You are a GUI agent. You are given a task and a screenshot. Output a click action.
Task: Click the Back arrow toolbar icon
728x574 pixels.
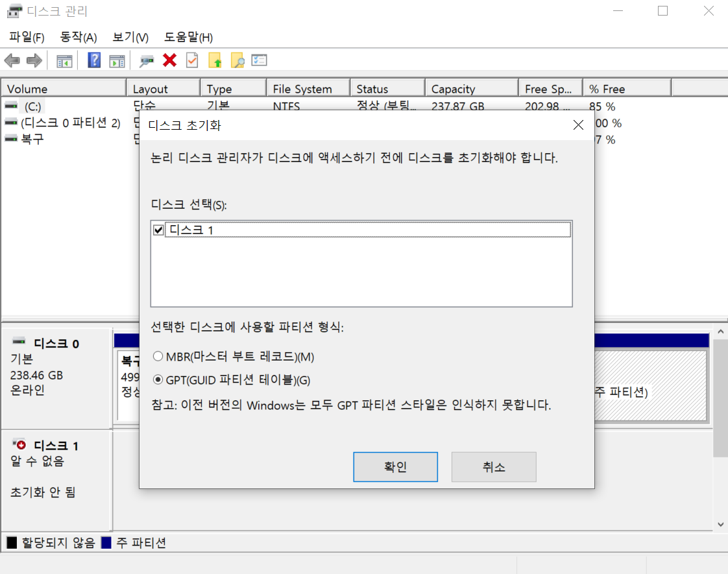click(12, 60)
